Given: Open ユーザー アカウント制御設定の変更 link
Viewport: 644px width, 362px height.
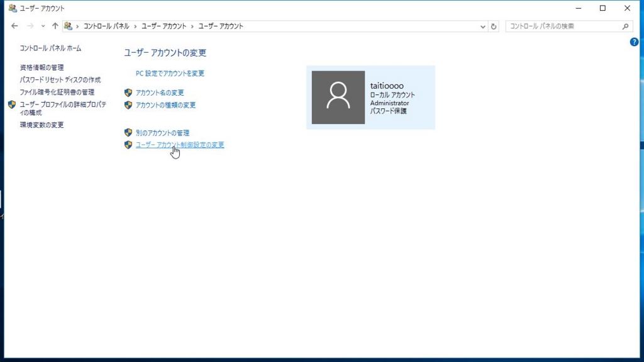Looking at the screenshot, I should pyautogui.click(x=180, y=145).
